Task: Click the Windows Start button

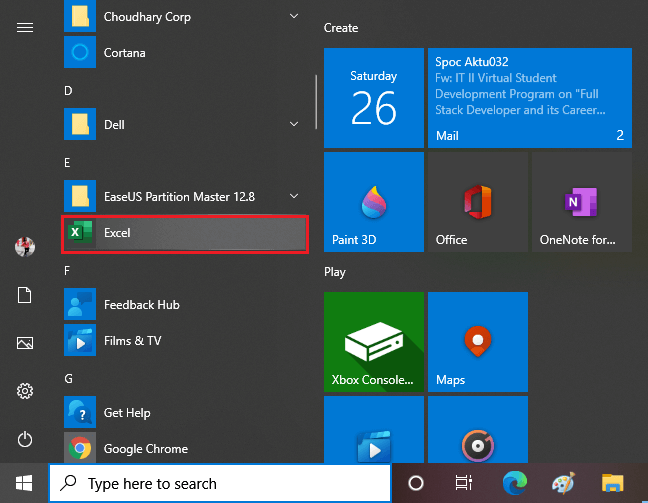Action: click(24, 483)
